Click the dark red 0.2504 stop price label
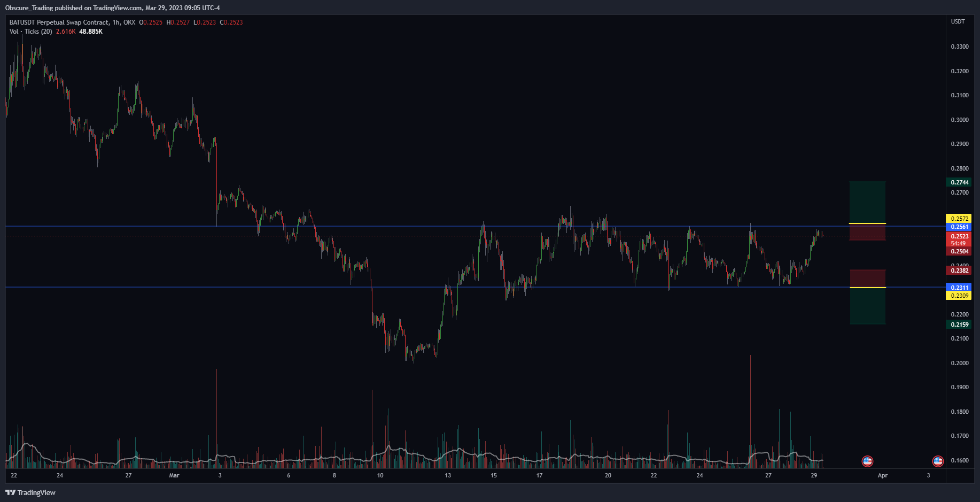 (x=960, y=251)
